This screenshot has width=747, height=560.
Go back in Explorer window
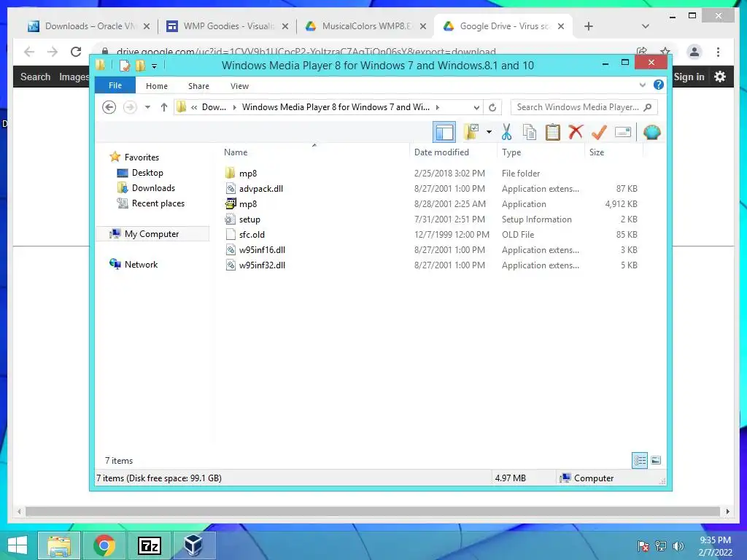109,107
